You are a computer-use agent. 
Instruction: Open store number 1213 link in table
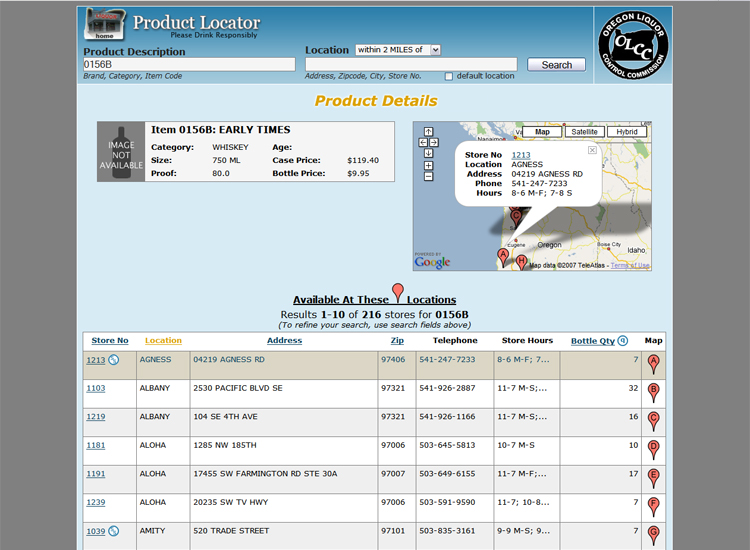tap(96, 360)
